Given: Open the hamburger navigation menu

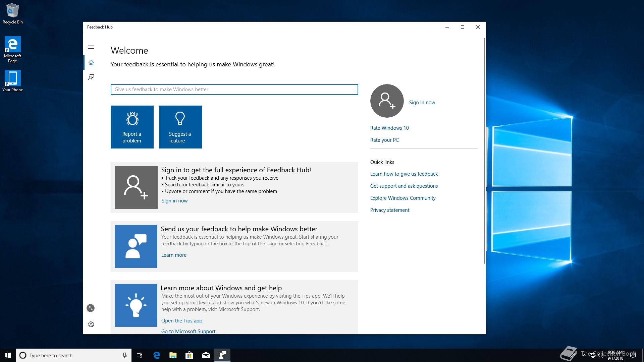Looking at the screenshot, I should (x=91, y=47).
